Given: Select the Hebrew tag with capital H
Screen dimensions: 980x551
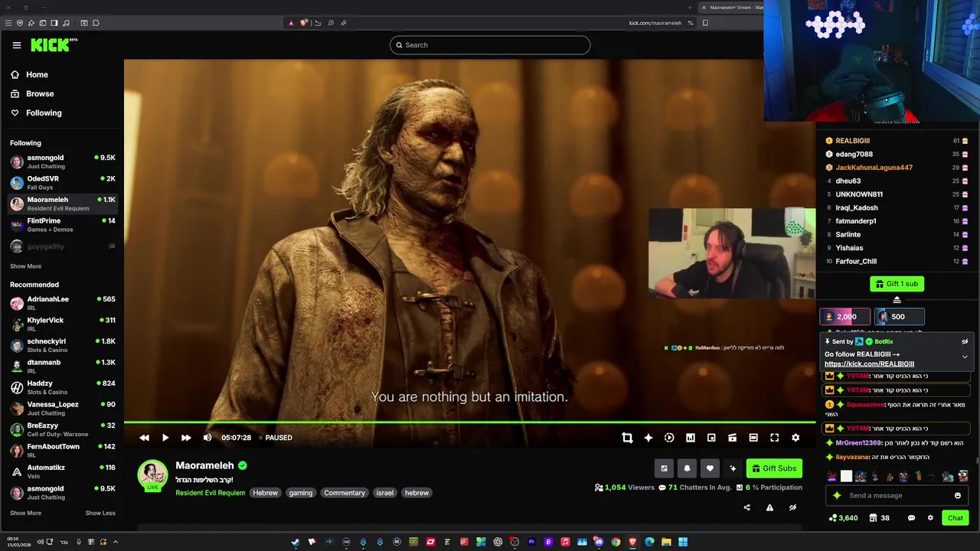Looking at the screenshot, I should [x=266, y=493].
